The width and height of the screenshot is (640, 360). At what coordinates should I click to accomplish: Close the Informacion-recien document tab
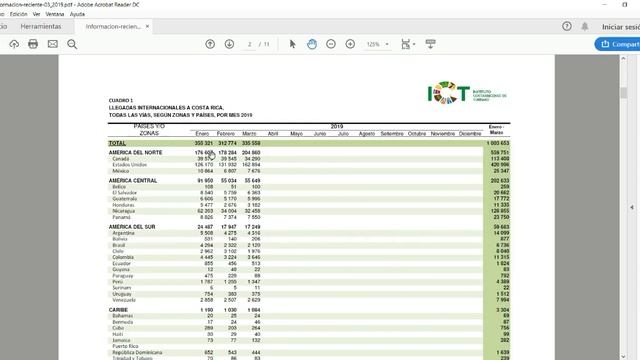pyautogui.click(x=147, y=26)
